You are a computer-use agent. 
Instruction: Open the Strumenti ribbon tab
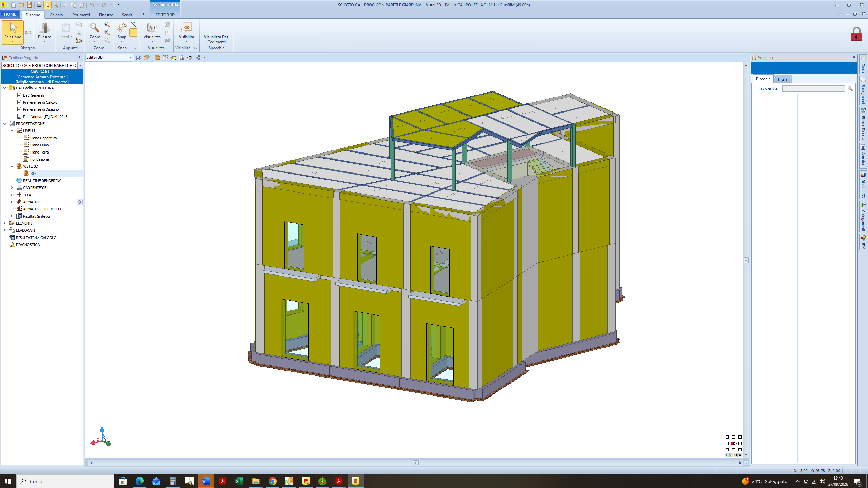point(81,15)
